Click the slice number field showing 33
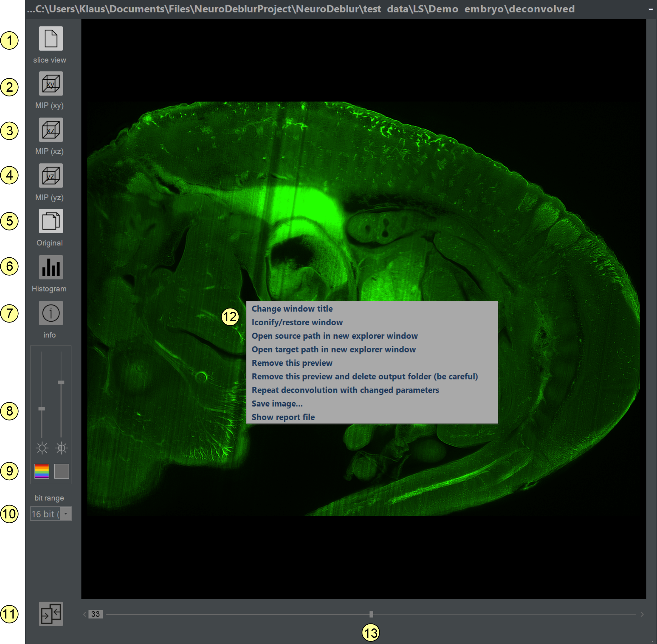The height and width of the screenshot is (644, 657). tap(95, 614)
